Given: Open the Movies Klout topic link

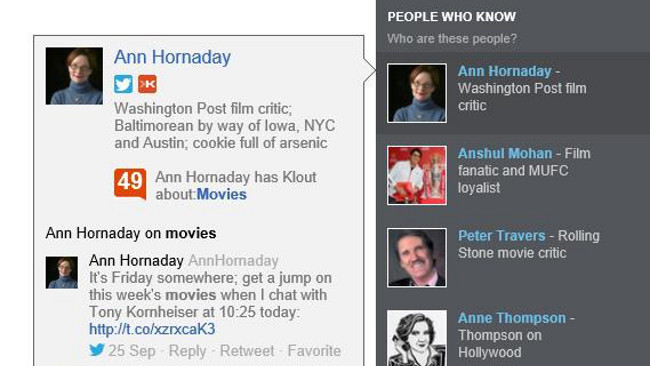Looking at the screenshot, I should pyautogui.click(x=222, y=194).
